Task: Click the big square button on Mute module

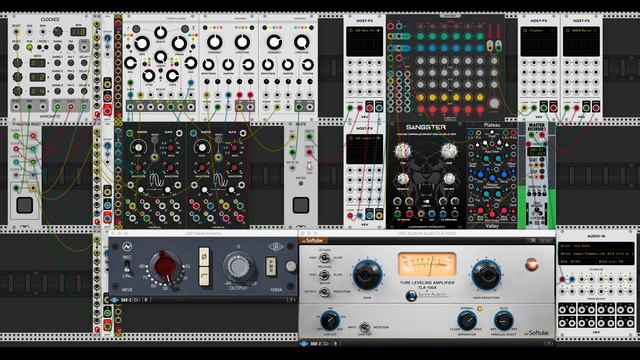Action: [301, 205]
